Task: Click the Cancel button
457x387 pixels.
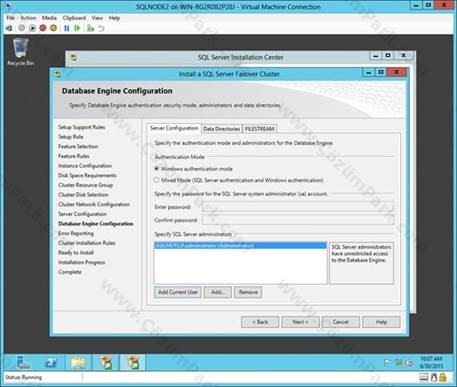Action: coord(341,322)
